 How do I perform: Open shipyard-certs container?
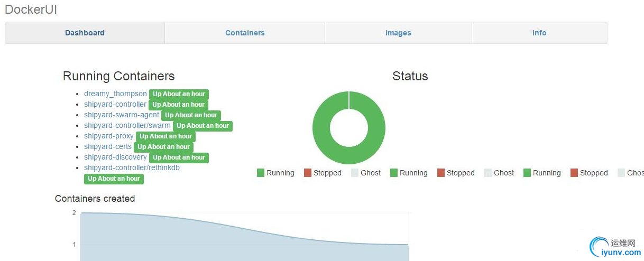(x=108, y=146)
